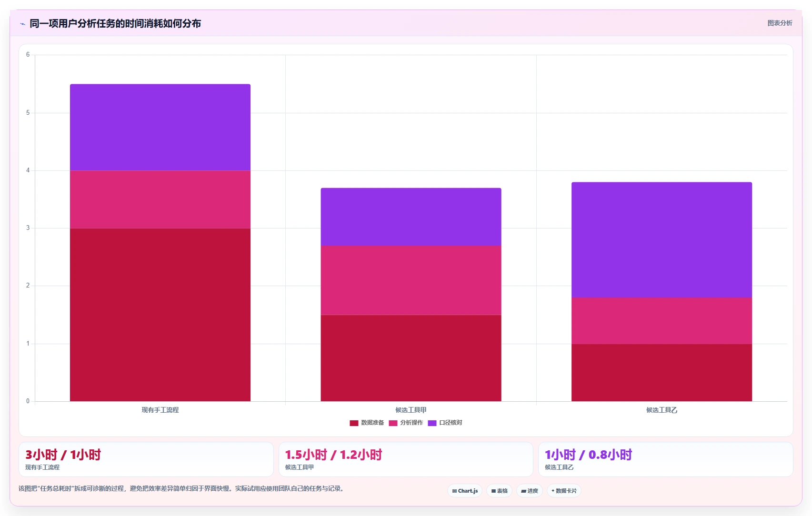Click the y-axis tick label 3
This screenshot has width=812, height=516.
(28, 228)
